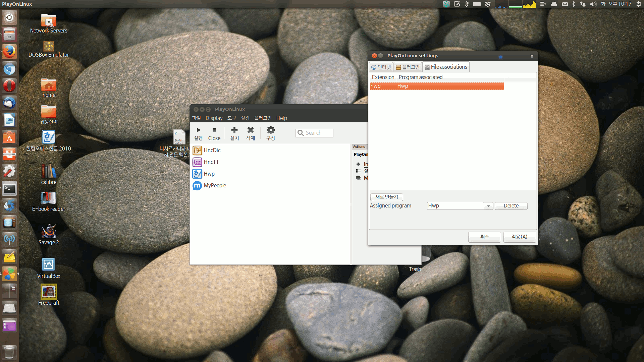Open the network up/down arrows indicator
Image resolution: width=644 pixels, height=362 pixels.
[x=583, y=4]
